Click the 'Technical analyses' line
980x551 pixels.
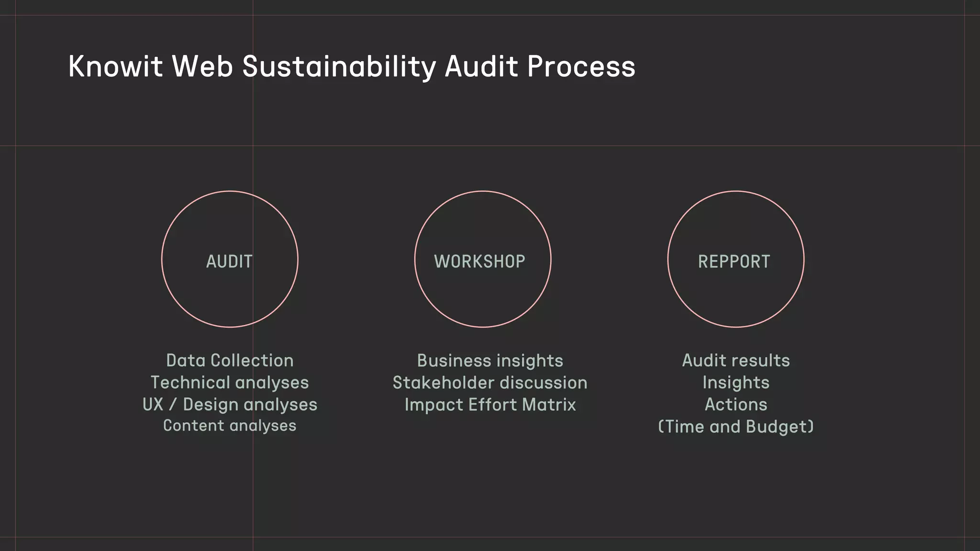tap(230, 383)
